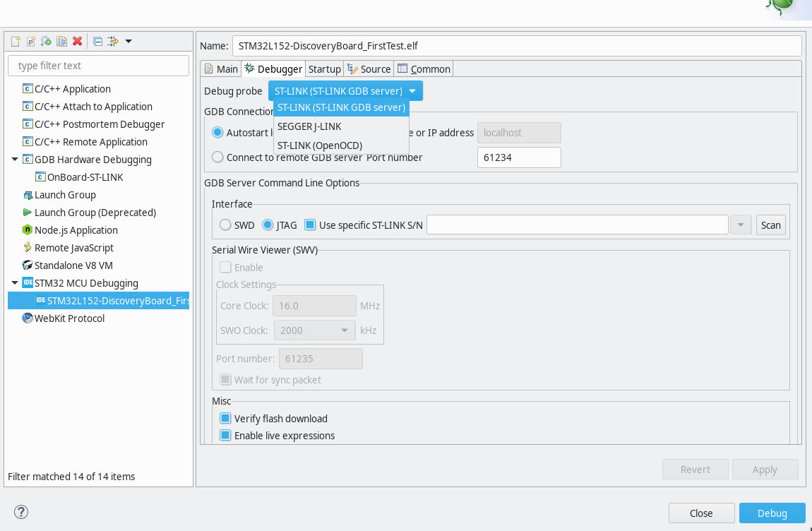
Task: Click the configuration Name field
Action: point(517,46)
